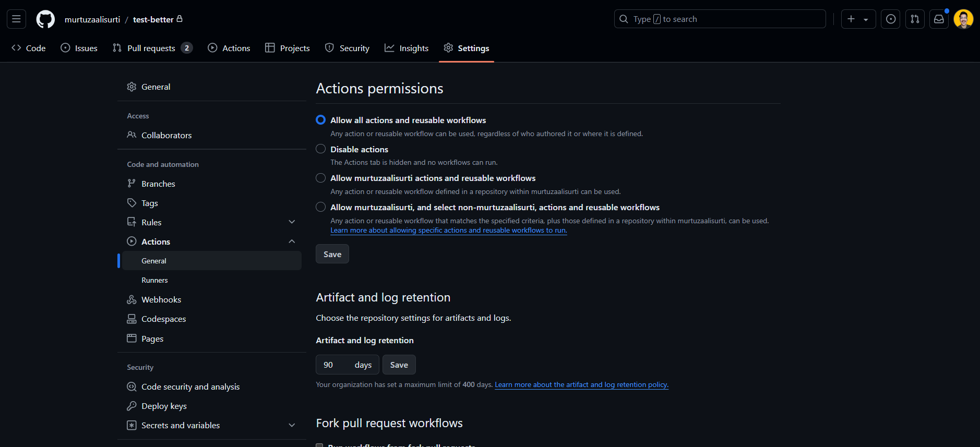Expand Secrets and variables chevron
The height and width of the screenshot is (447, 980).
[292, 425]
